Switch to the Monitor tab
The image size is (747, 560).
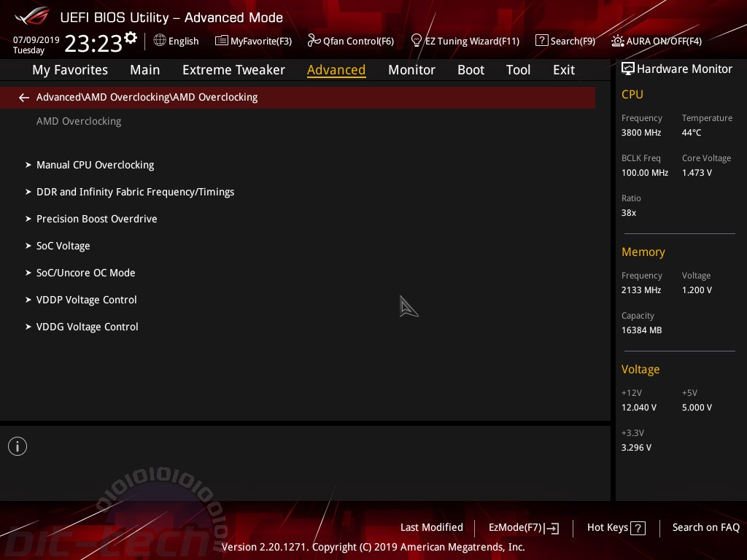click(x=411, y=70)
